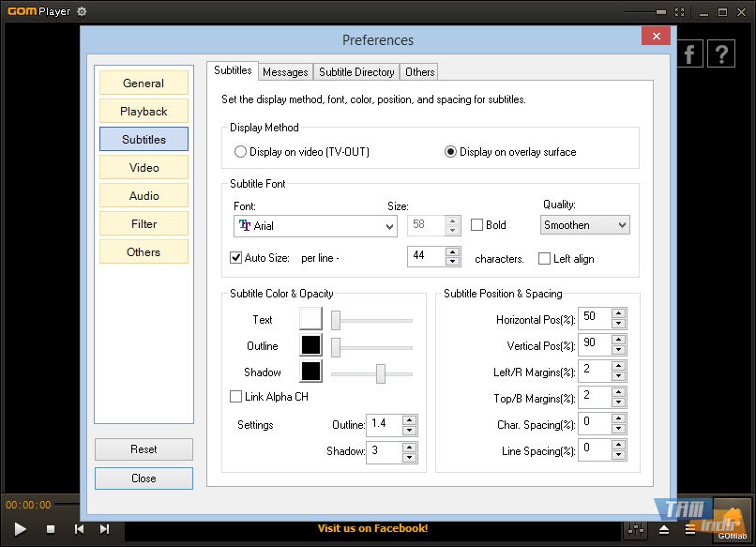Click the GOMlab logo in the corner
Screen dimensions: 756x547
coord(732,523)
